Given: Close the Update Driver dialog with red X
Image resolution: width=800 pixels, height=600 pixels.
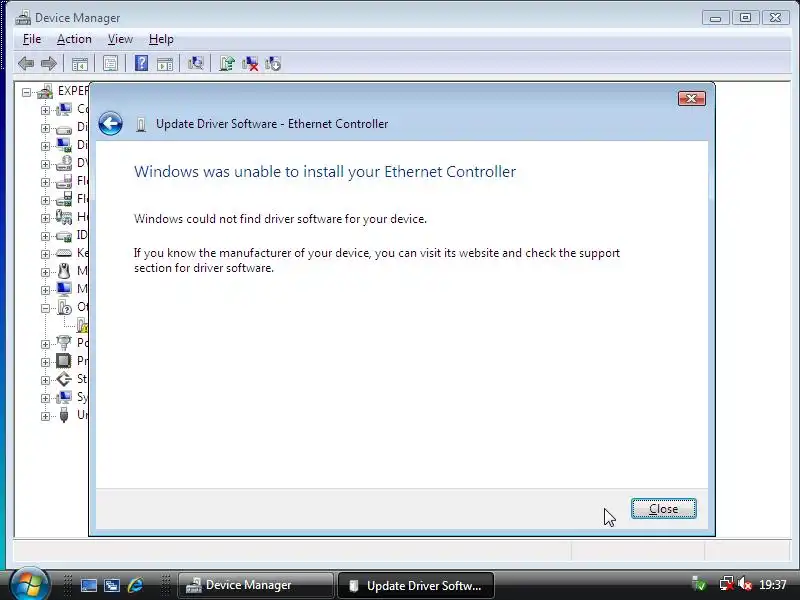Looking at the screenshot, I should click(x=691, y=98).
